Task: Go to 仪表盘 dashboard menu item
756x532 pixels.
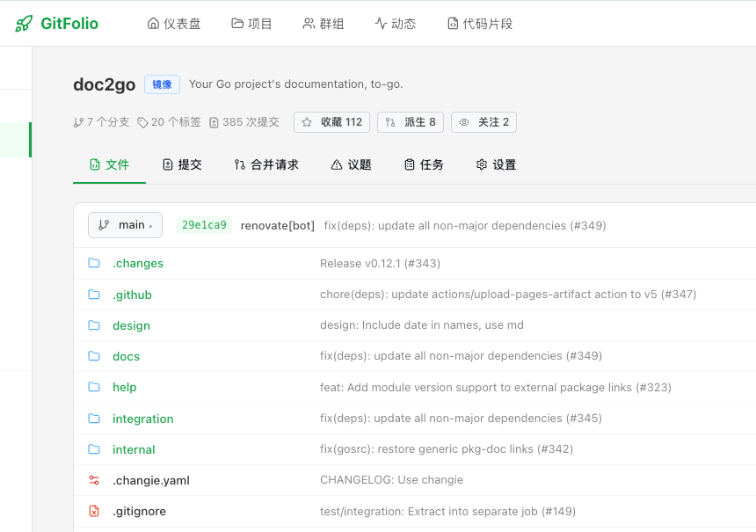Action: [x=173, y=23]
